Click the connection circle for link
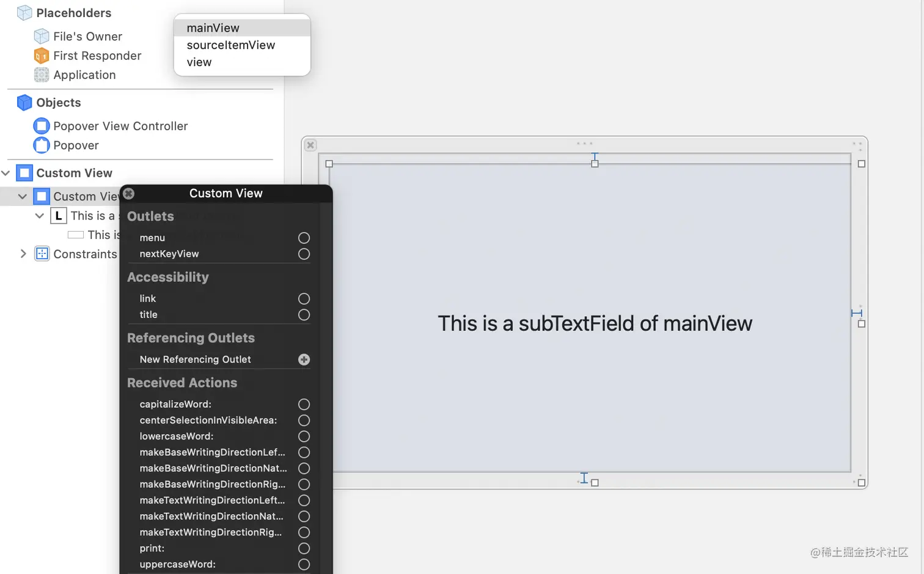Screen dimensions: 924x574 pyautogui.click(x=304, y=298)
